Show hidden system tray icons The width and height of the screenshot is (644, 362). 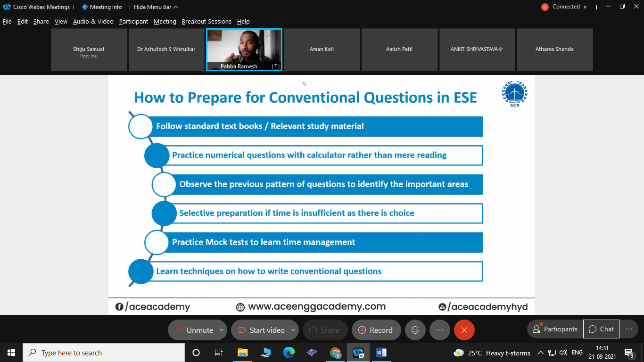541,353
